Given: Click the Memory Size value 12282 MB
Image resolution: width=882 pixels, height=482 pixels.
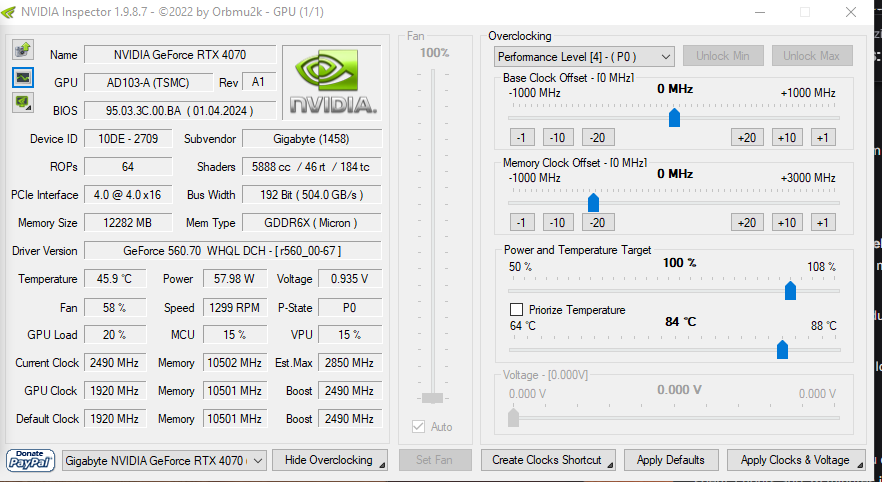Looking at the screenshot, I should pyautogui.click(x=128, y=223).
